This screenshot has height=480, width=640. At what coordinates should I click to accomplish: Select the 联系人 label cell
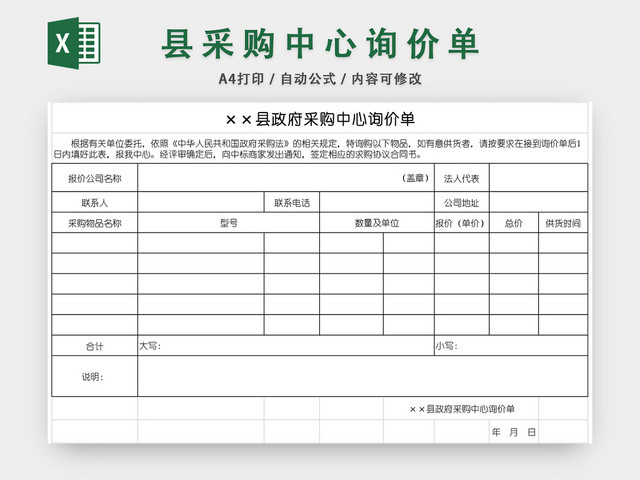tap(95, 202)
